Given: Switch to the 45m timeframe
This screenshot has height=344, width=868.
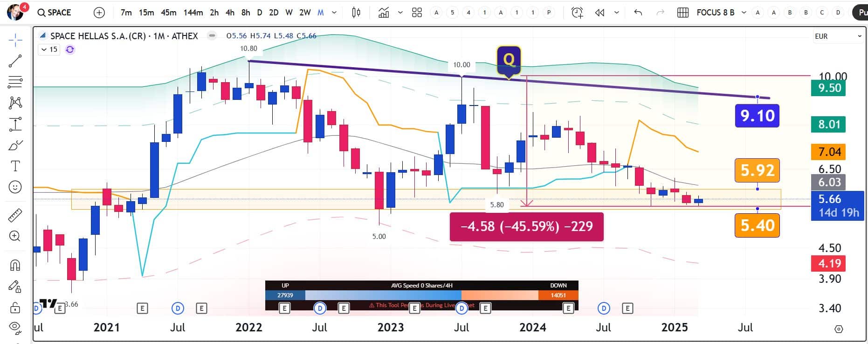Looking at the screenshot, I should 168,13.
